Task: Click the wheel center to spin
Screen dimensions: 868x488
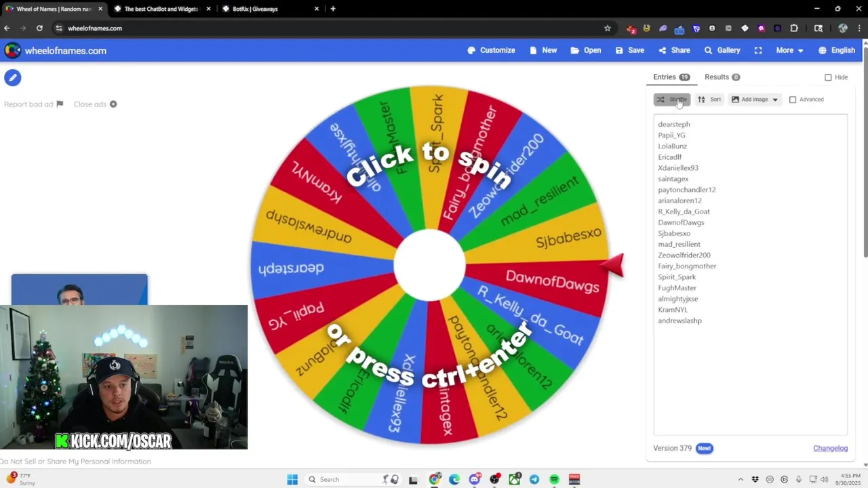Action: tap(429, 265)
